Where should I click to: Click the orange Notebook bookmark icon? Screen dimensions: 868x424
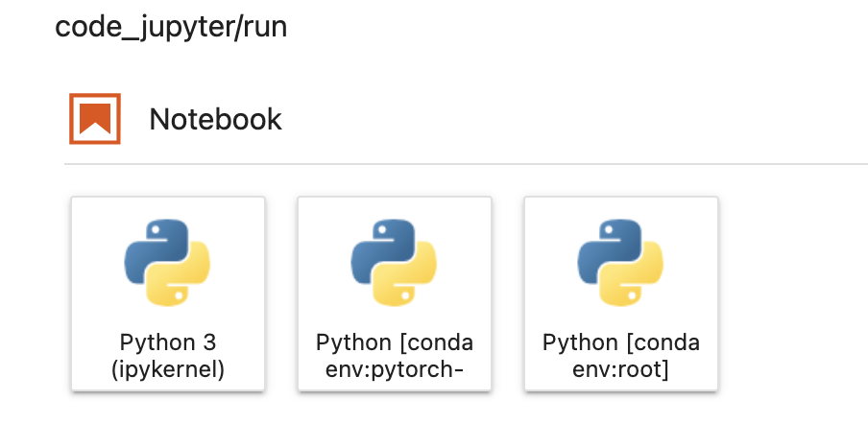(94, 118)
